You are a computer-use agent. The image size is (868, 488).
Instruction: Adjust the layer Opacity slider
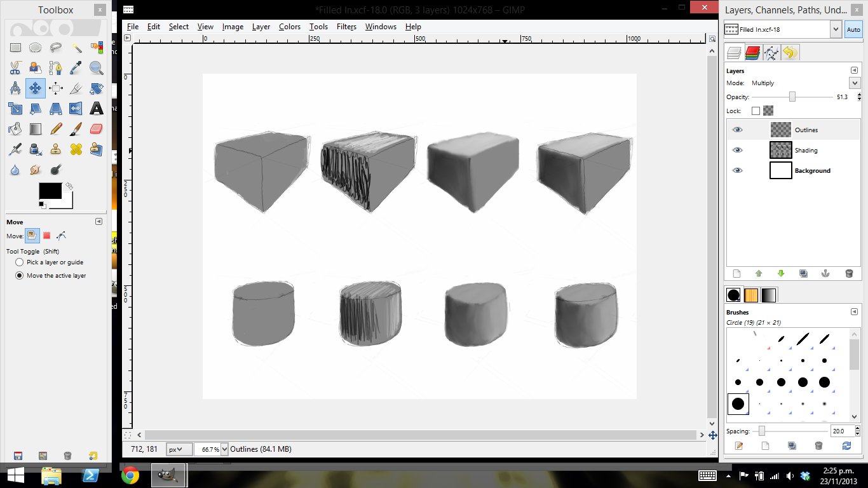[792, 97]
